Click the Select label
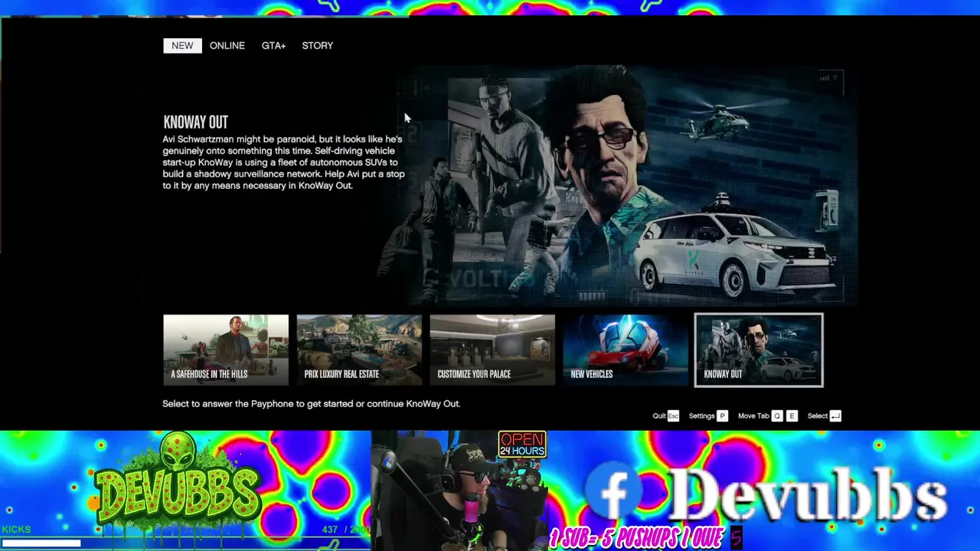Screen dimensions: 980x551 coord(818,416)
